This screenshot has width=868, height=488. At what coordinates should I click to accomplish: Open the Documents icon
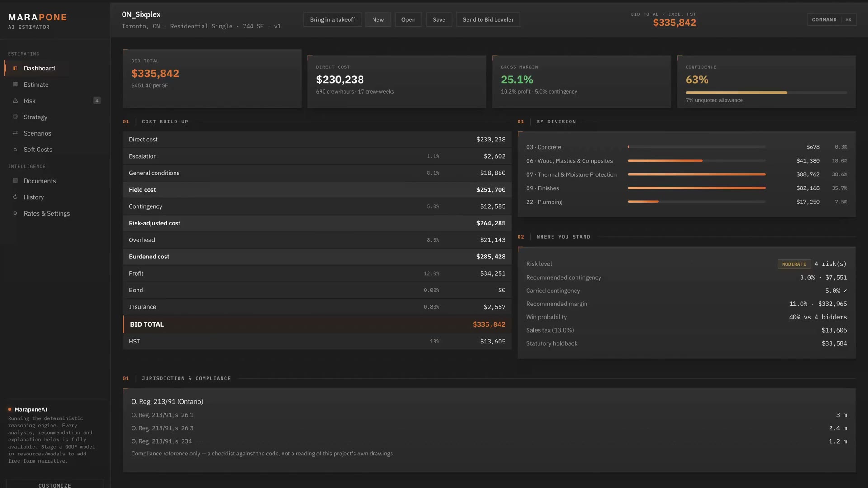[x=15, y=181]
